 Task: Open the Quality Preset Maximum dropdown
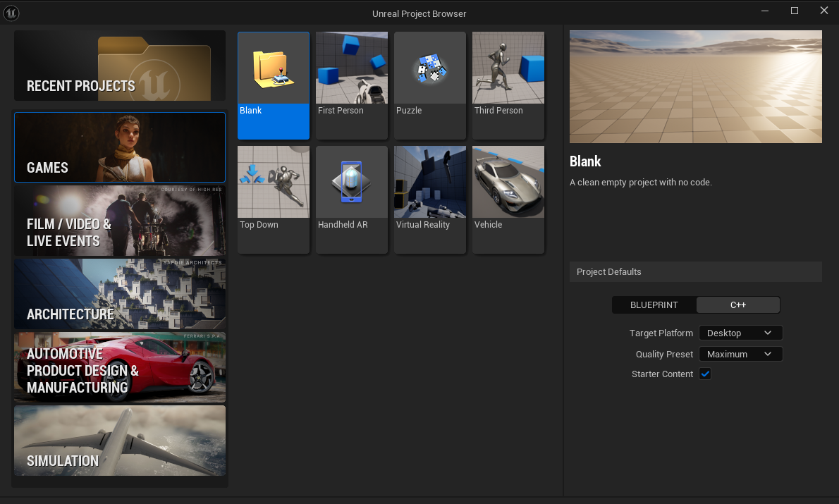[740, 354]
